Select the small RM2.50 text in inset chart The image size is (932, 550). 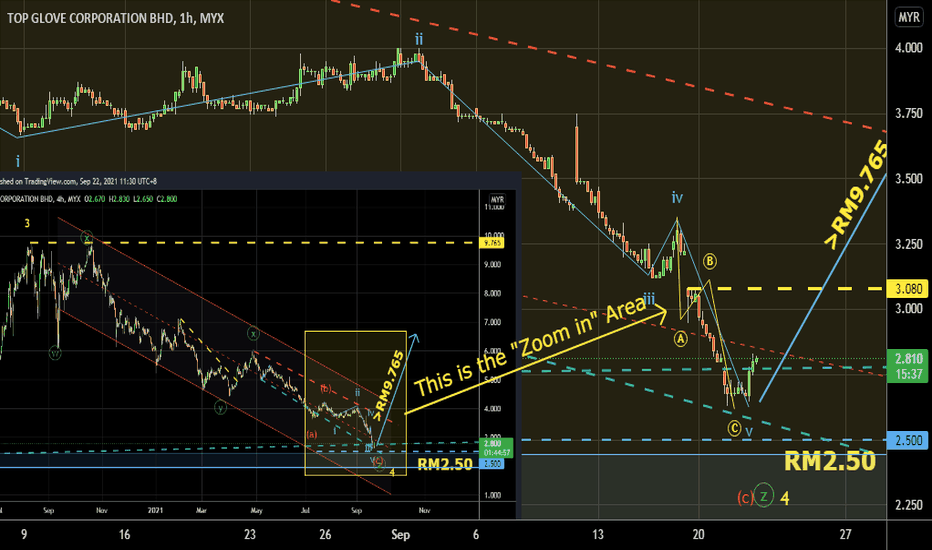pyautogui.click(x=445, y=464)
